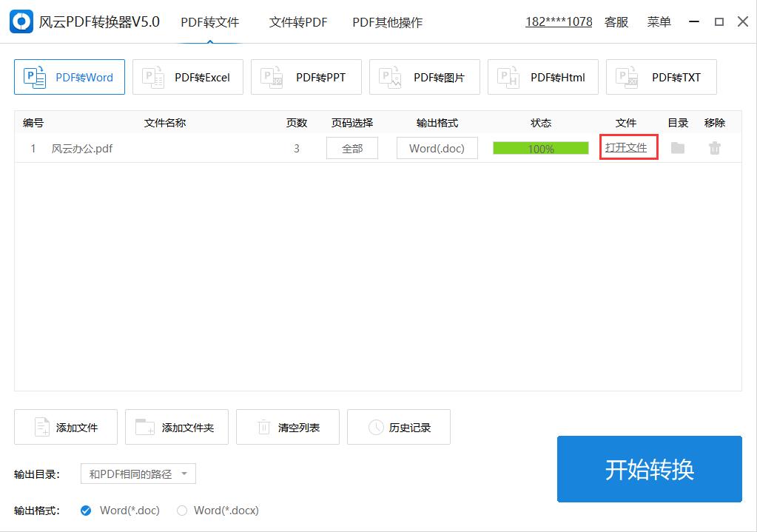Delete 风云办公.pdf using the trash icon

point(713,148)
